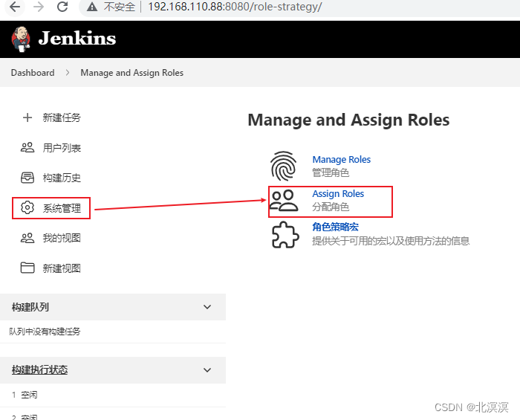Click the address bar URL

point(235,7)
